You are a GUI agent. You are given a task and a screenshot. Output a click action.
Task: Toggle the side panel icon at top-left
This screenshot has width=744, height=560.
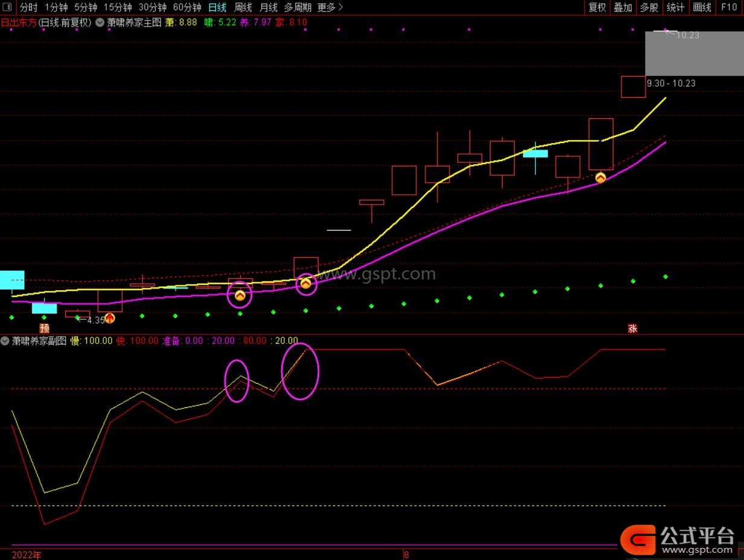point(7,7)
